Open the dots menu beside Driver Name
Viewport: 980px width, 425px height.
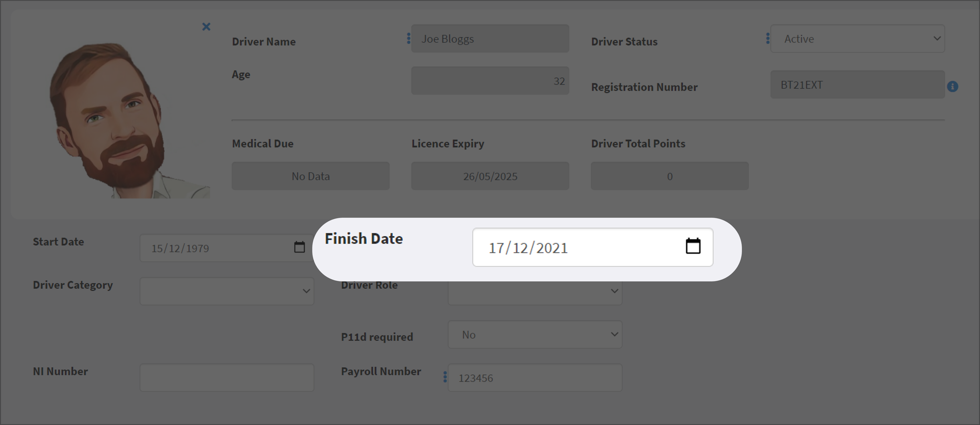tap(408, 38)
